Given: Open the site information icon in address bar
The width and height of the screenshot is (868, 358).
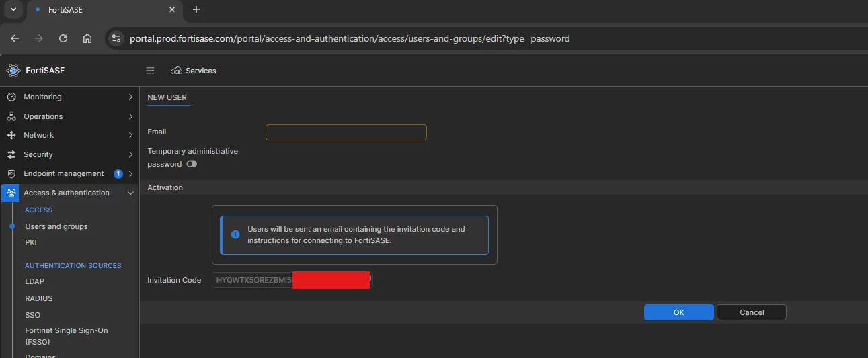Looking at the screenshot, I should coord(116,38).
